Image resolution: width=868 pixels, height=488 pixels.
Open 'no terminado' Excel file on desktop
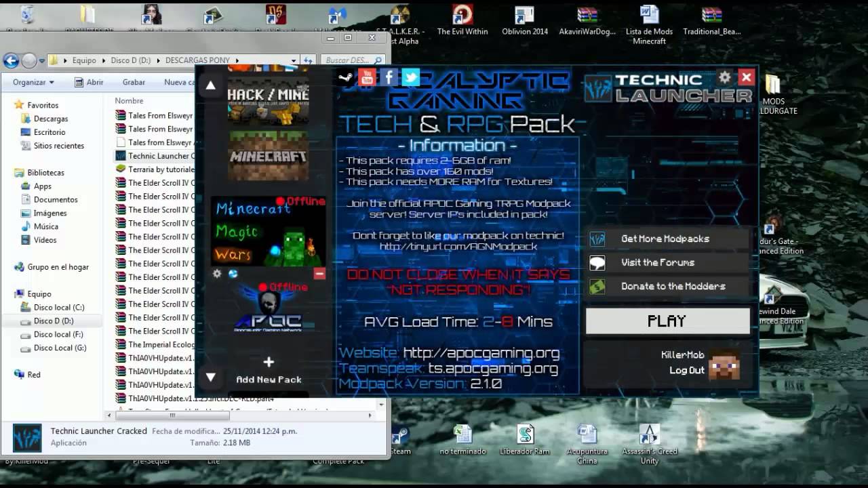(x=462, y=440)
